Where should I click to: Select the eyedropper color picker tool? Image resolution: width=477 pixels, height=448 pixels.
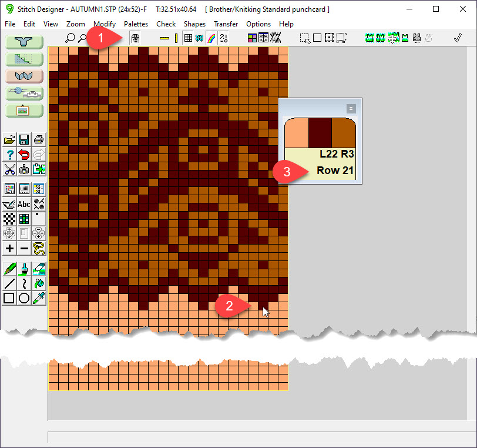click(39, 298)
